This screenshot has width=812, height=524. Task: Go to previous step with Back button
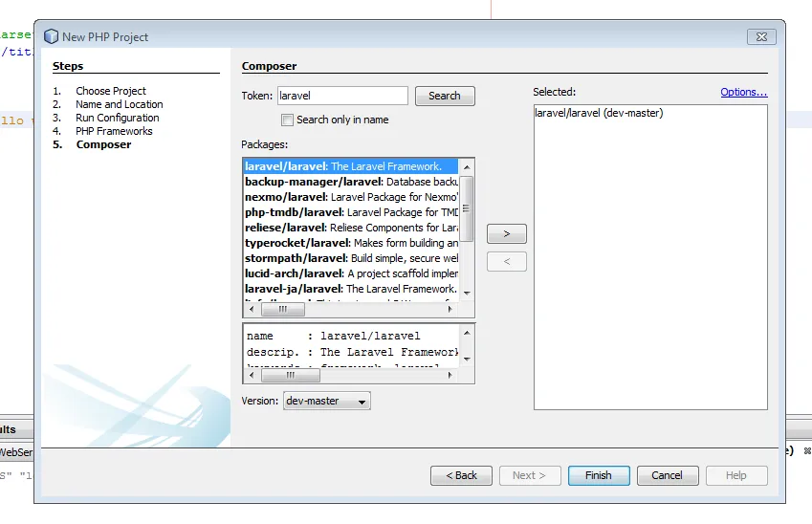click(x=461, y=475)
